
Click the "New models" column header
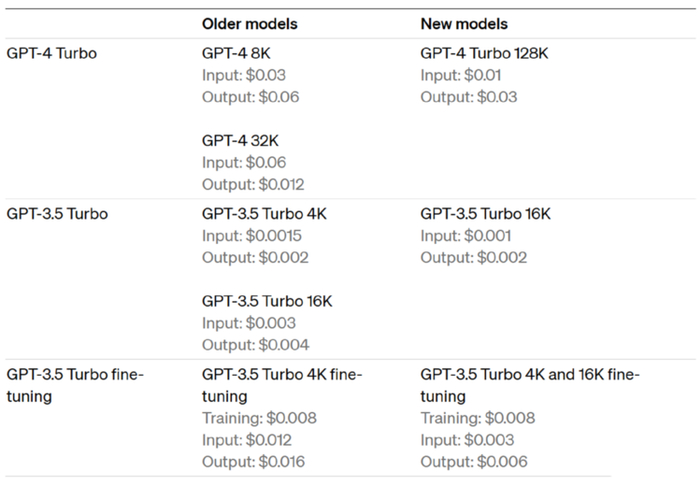point(463,23)
